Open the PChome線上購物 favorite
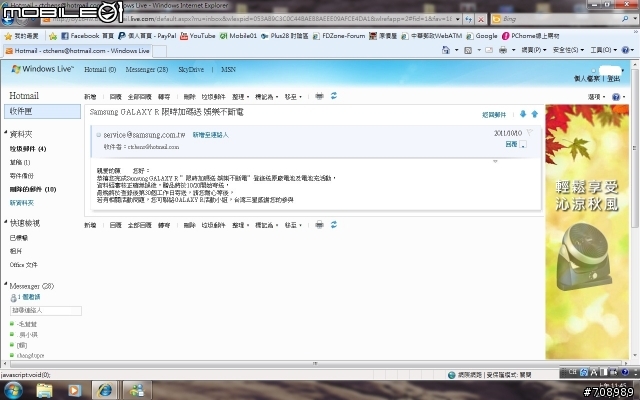Screen dimensions: 640x400 click(531, 36)
